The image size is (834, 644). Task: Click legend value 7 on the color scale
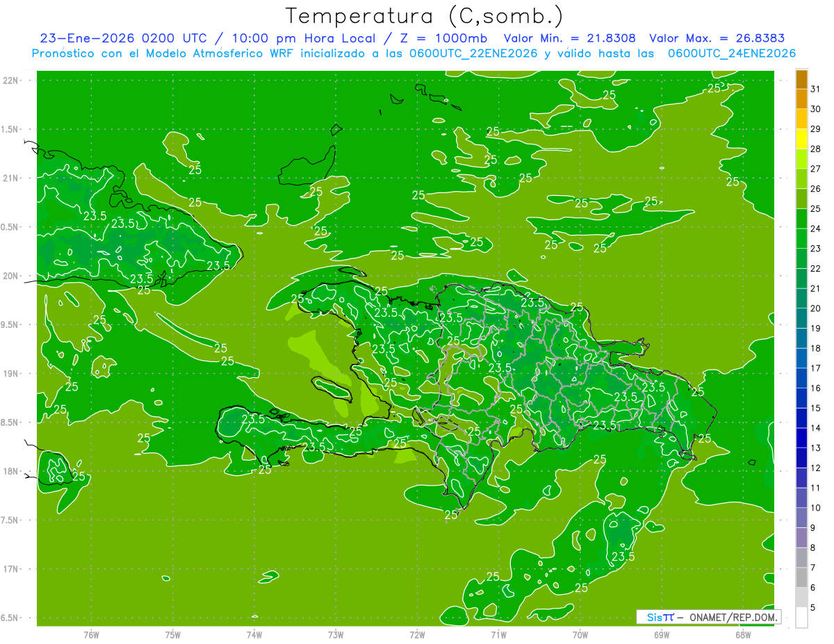(813, 568)
